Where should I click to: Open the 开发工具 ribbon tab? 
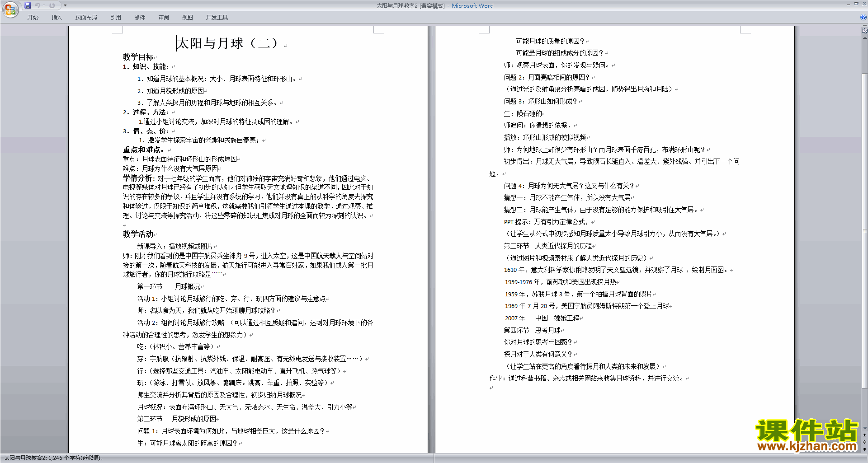pyautogui.click(x=217, y=17)
